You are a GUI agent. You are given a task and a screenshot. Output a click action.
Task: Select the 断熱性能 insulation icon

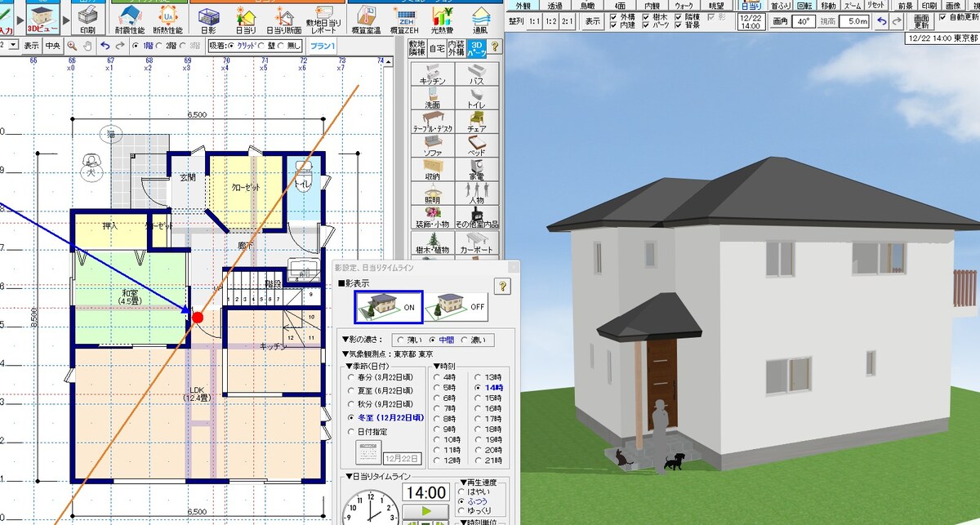[x=167, y=19]
